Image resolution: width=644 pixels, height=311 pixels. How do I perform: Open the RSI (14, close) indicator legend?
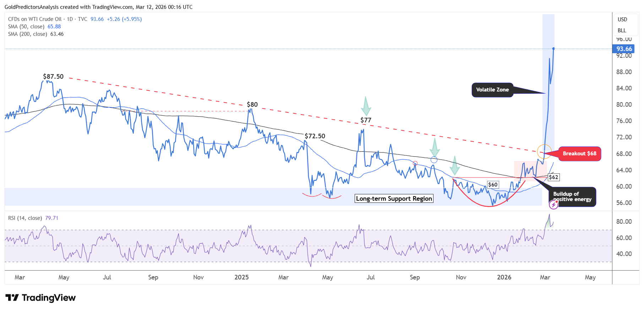click(33, 218)
